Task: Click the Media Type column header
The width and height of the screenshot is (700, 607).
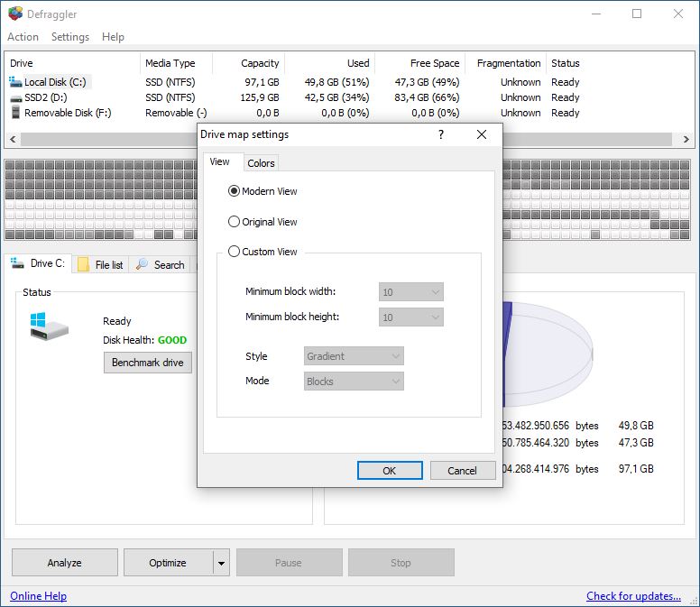Action: point(177,63)
